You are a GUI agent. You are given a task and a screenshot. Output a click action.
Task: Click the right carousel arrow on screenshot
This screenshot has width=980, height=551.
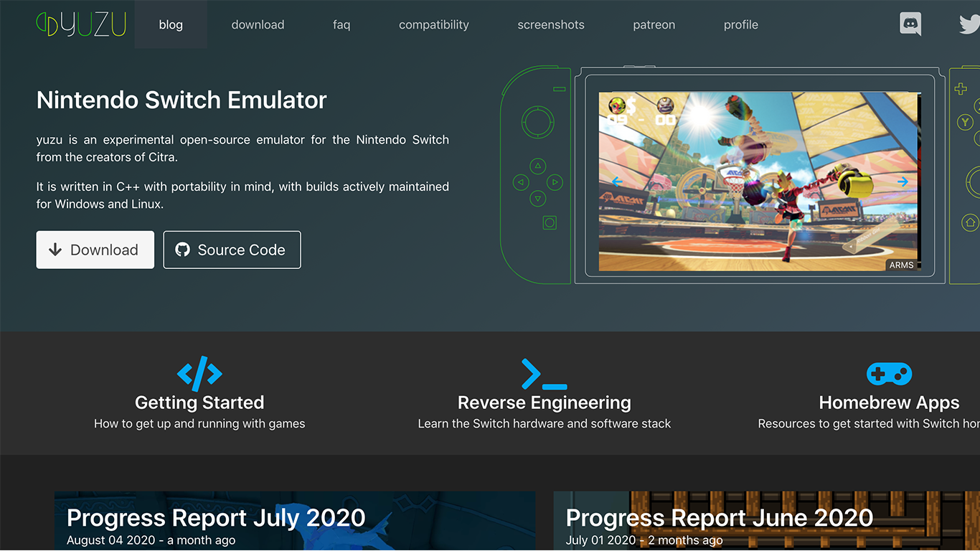click(903, 182)
